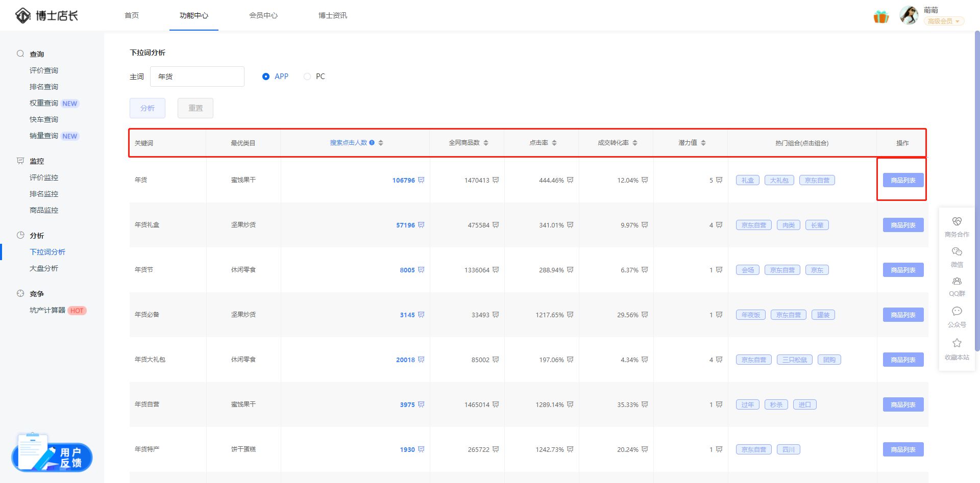Open the trend chart icon next to 12.04%
Viewport: 980px width, 483px height.
tap(645, 180)
